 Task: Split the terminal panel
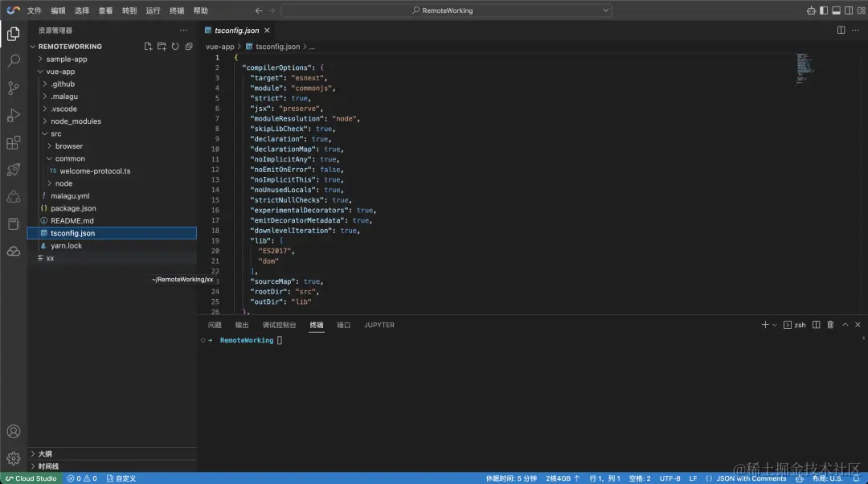tap(816, 325)
